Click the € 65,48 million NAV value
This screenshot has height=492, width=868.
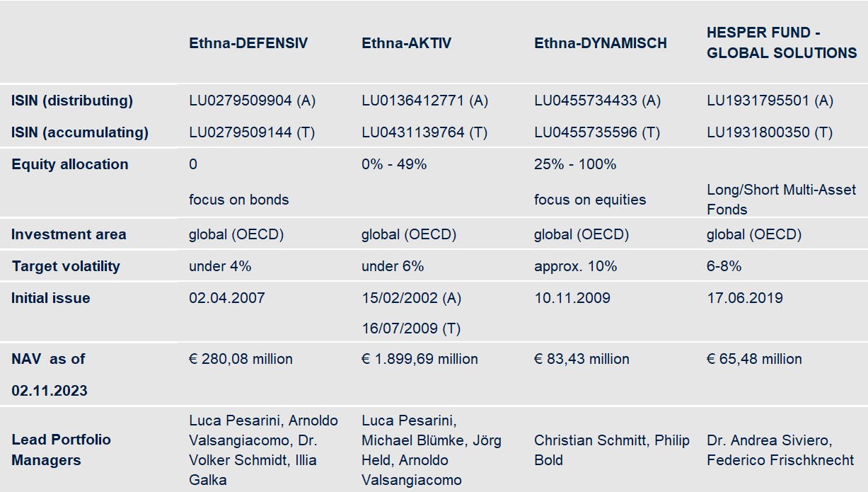[x=754, y=359]
